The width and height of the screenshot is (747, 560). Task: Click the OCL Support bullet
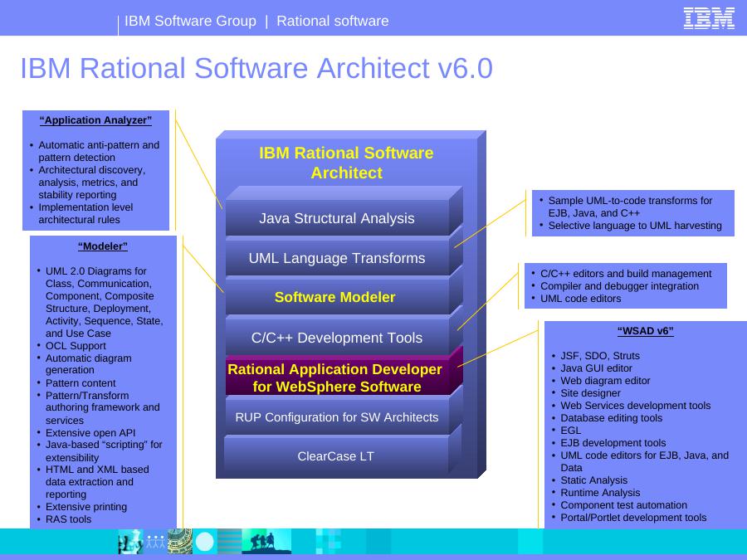76,346
